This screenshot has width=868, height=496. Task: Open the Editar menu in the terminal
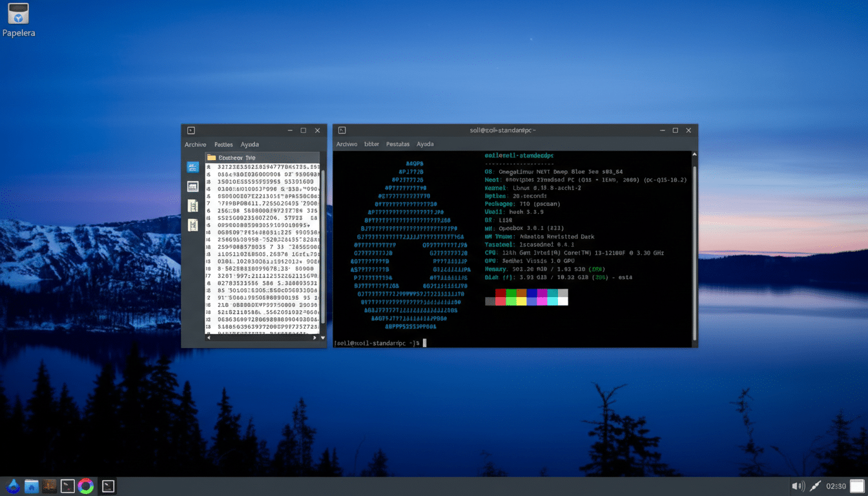pyautogui.click(x=371, y=144)
